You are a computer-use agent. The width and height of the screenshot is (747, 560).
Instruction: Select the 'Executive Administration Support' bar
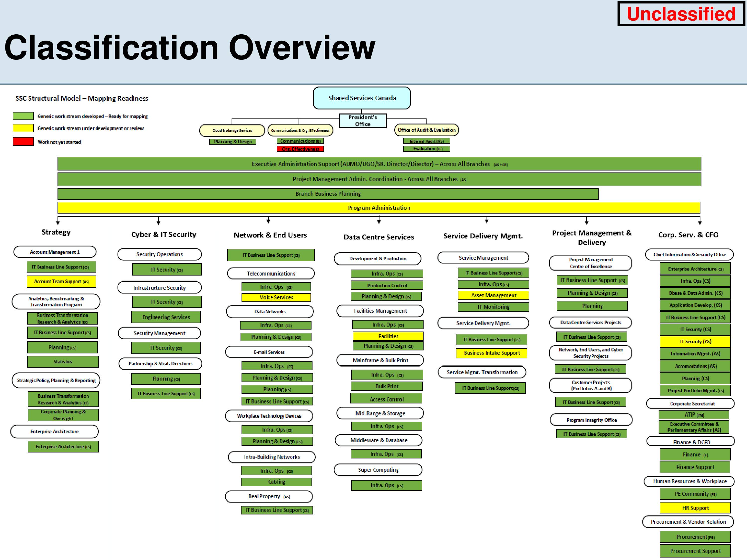(379, 164)
